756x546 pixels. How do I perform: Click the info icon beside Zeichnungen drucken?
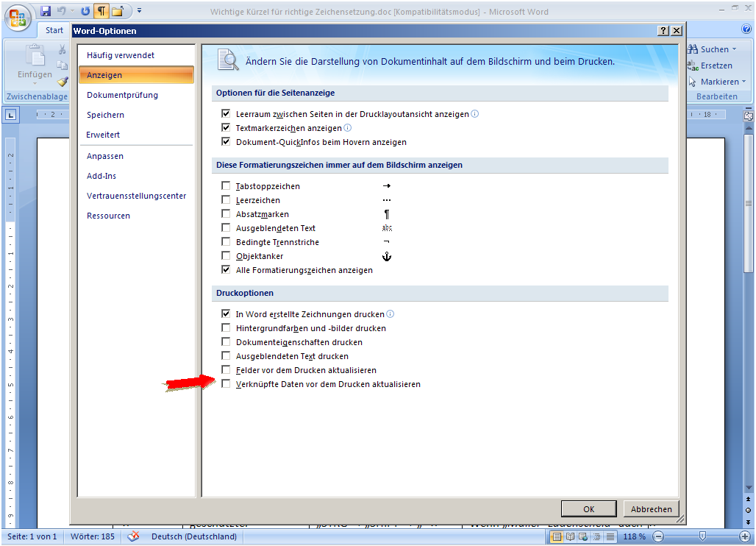pos(391,314)
